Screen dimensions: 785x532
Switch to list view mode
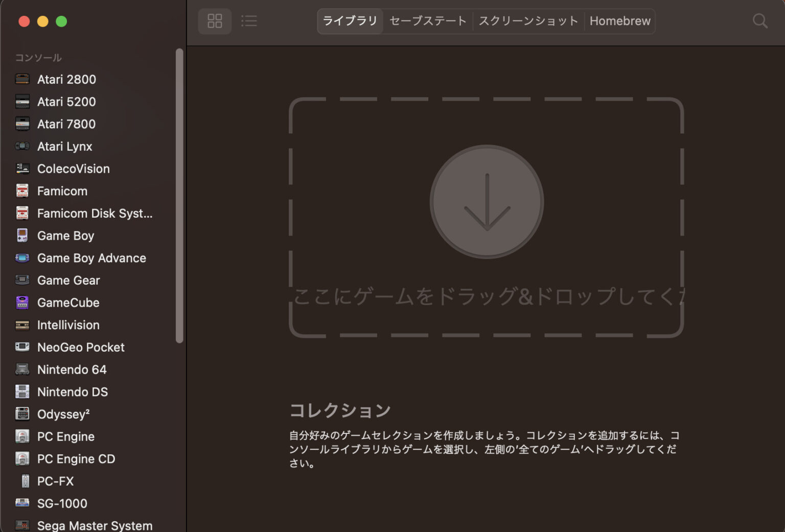pyautogui.click(x=249, y=21)
